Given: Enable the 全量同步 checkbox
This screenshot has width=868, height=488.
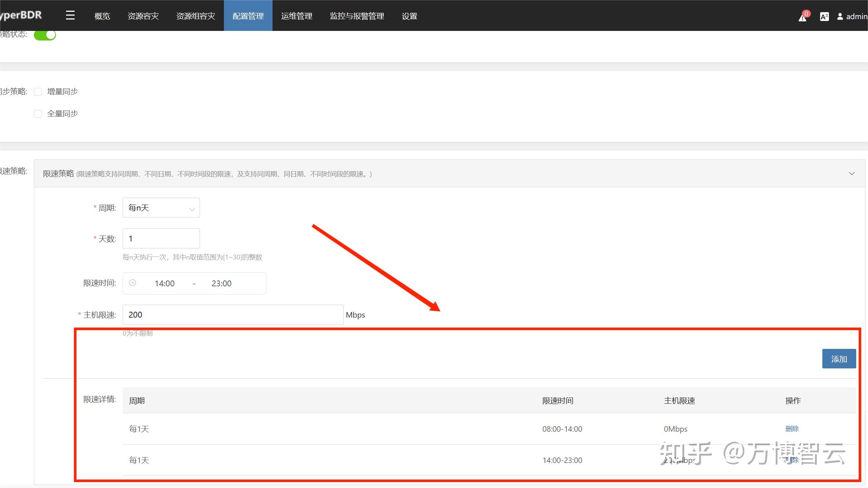Looking at the screenshot, I should pyautogui.click(x=38, y=113).
